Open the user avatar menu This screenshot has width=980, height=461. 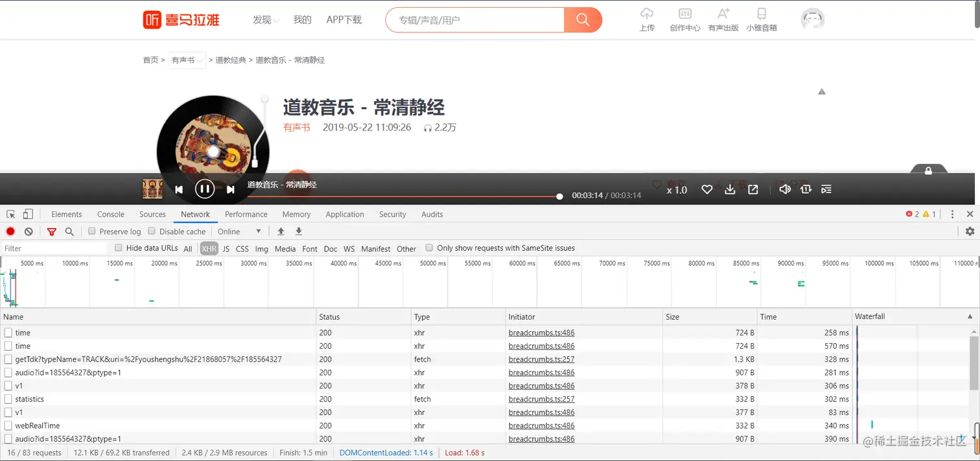(813, 19)
